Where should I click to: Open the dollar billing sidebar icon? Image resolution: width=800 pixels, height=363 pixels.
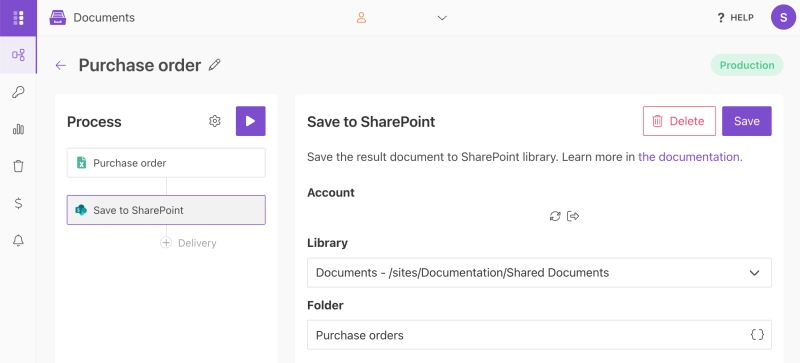point(18,203)
